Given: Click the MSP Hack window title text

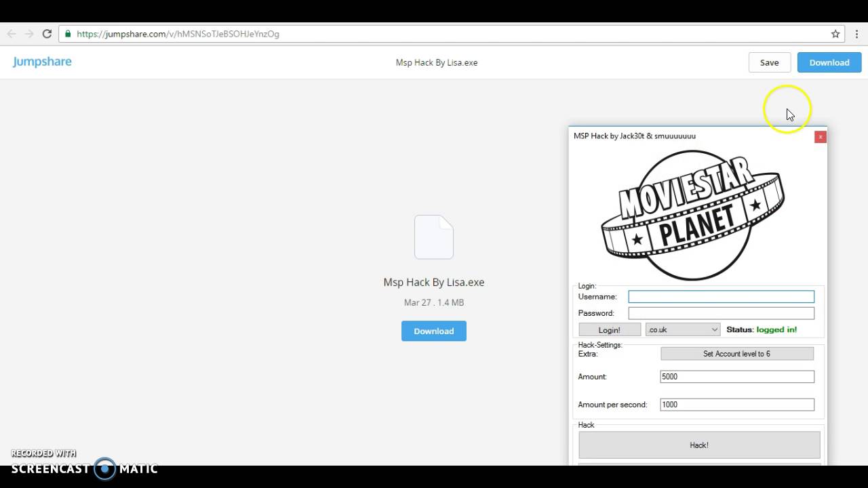Looking at the screenshot, I should coord(635,136).
